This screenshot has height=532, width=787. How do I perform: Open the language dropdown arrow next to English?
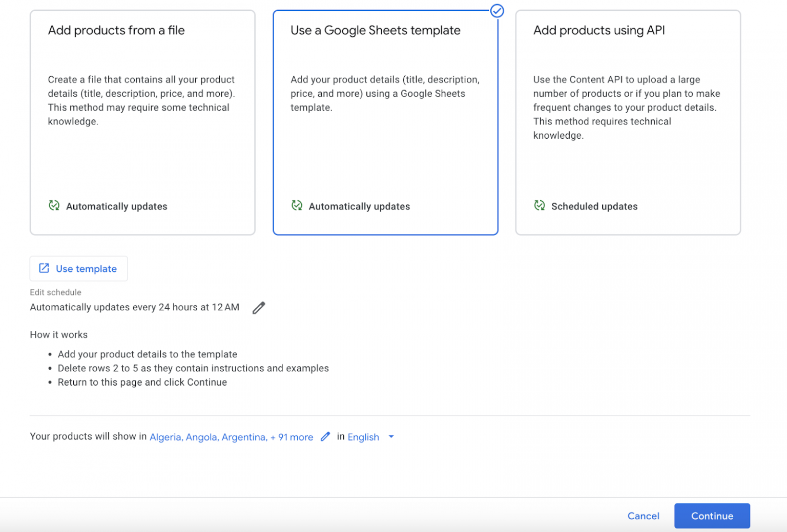tap(391, 437)
